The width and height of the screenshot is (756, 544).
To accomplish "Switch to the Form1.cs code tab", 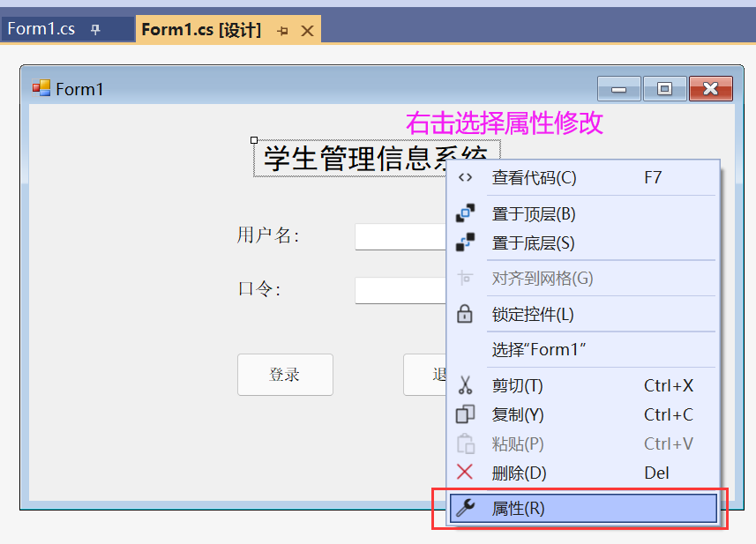I will tap(41, 29).
